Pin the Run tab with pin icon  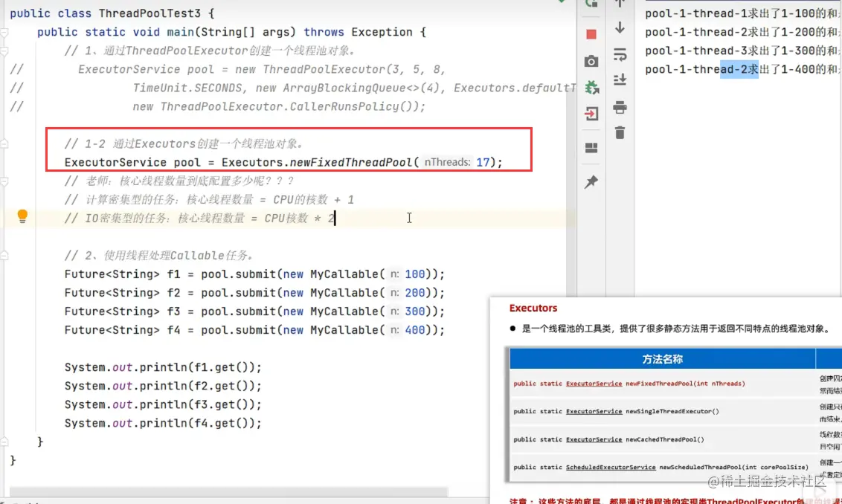591,182
